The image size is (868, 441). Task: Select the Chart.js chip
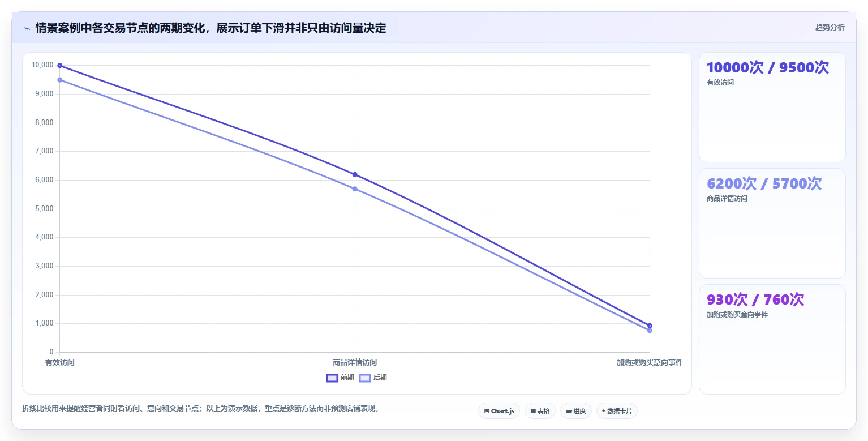click(499, 411)
